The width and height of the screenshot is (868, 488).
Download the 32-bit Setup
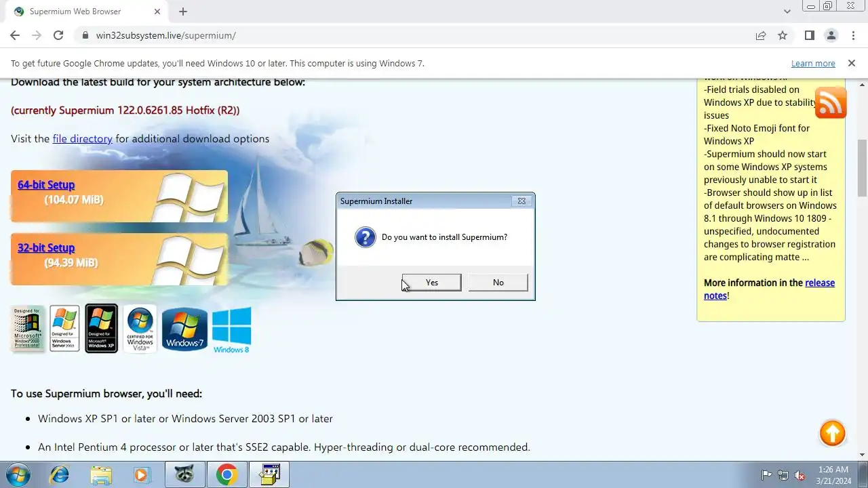46,248
